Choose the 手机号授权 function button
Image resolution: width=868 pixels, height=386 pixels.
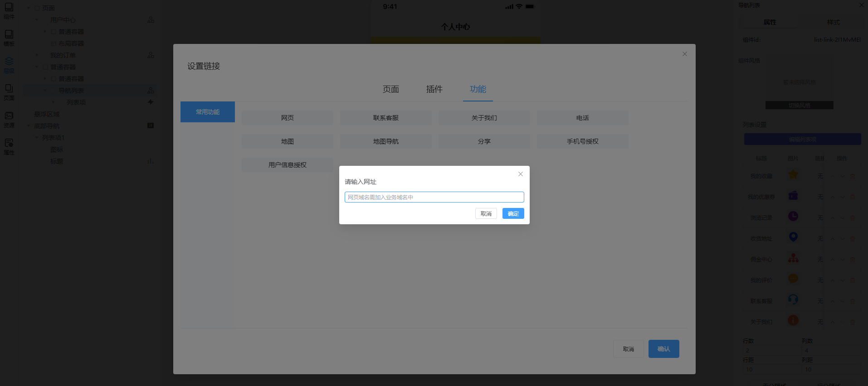coord(583,141)
